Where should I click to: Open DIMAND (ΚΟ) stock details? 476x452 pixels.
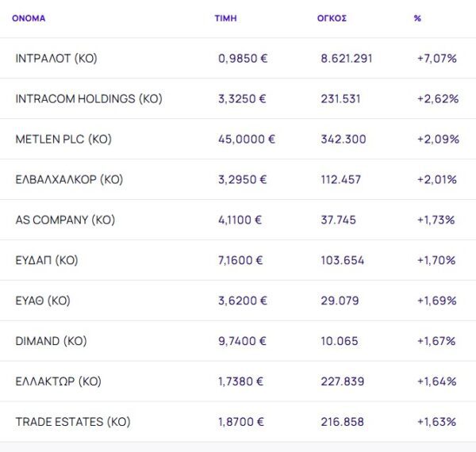tap(51, 342)
